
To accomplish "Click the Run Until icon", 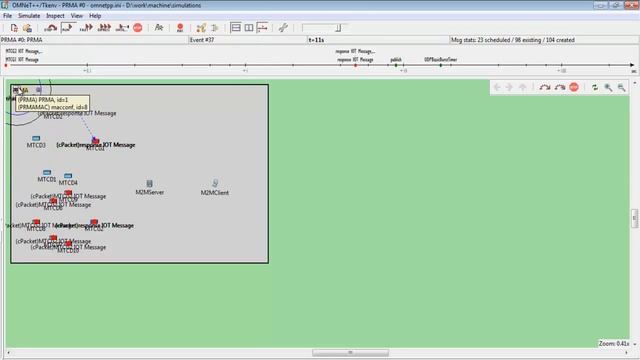I will point(122,28).
